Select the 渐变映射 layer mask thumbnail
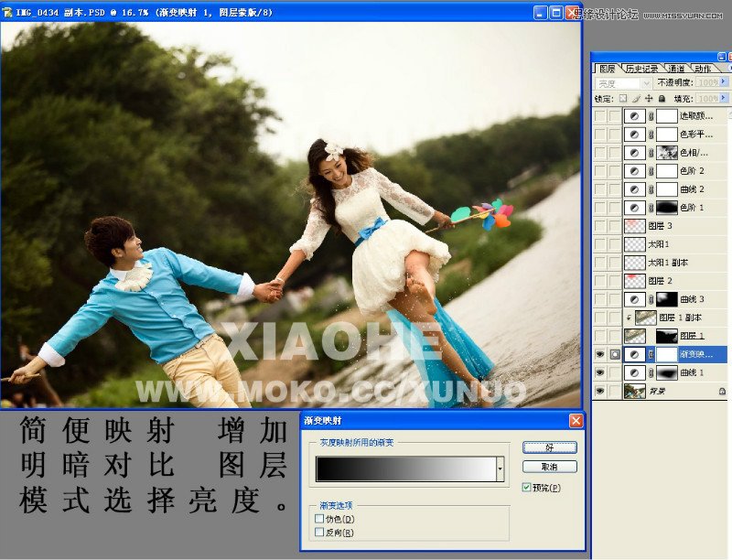732x560 pixels. (x=667, y=355)
